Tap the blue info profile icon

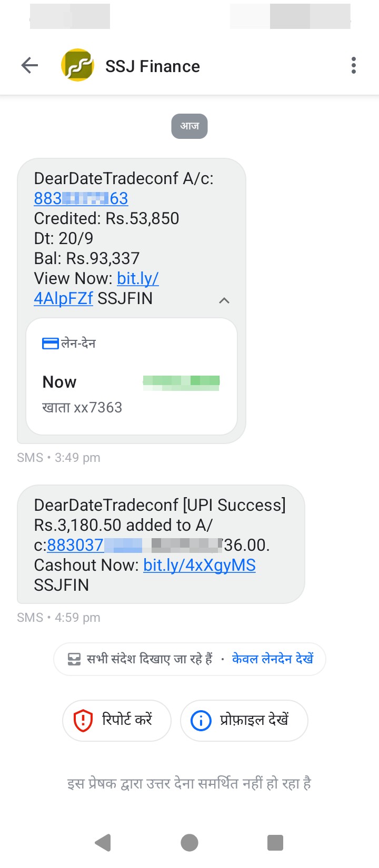pyautogui.click(x=201, y=720)
